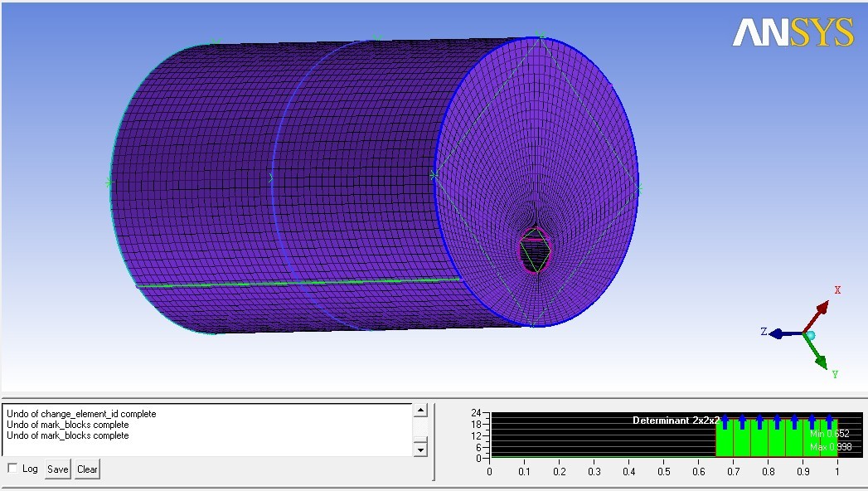Image resolution: width=868 pixels, height=491 pixels.
Task: Enable the Log checkbox
Action: coord(12,469)
